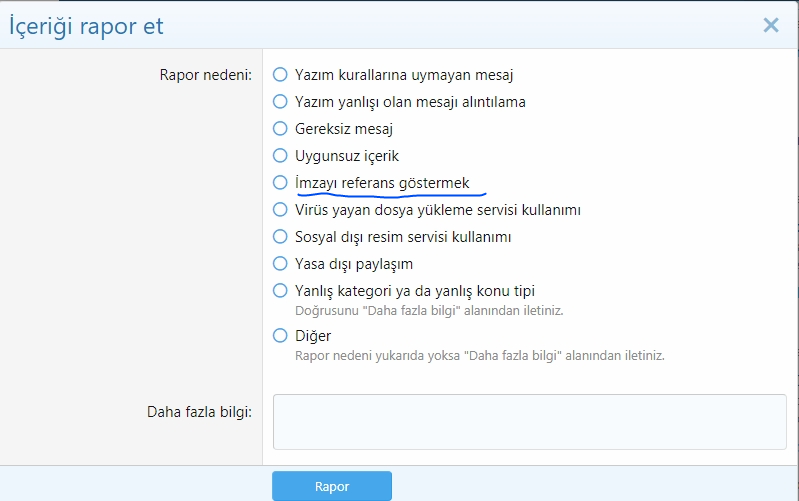Click the underlined 'İmzayı referans göstermek' label text
799x501 pixels.
[383, 183]
